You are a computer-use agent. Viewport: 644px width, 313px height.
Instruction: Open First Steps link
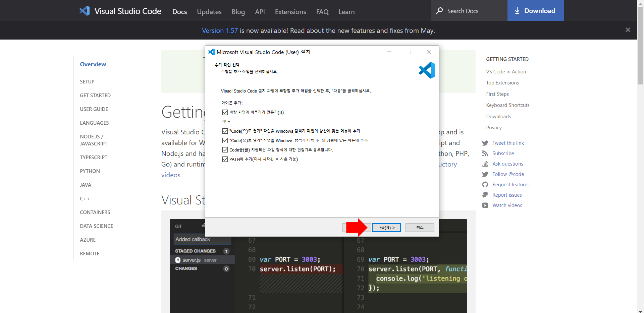(497, 94)
